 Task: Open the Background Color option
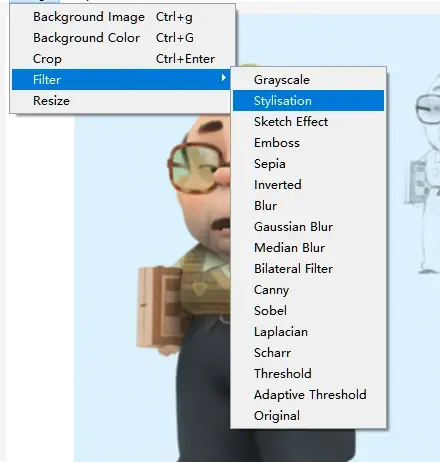coord(123,38)
